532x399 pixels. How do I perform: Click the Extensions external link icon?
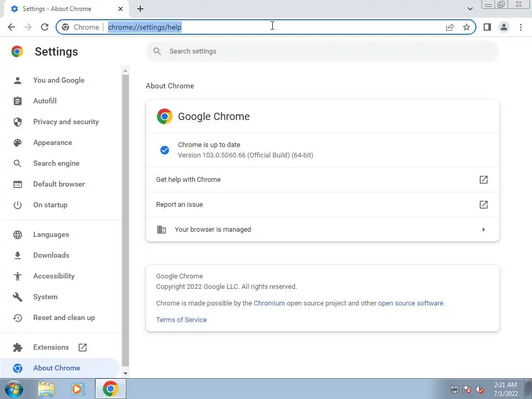click(83, 348)
